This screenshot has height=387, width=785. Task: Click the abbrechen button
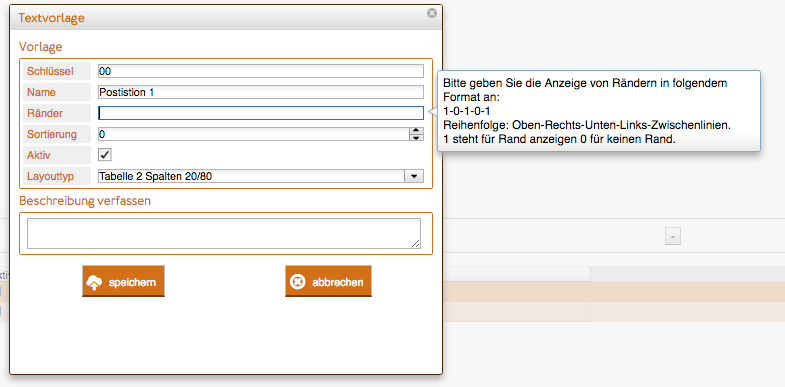[328, 281]
